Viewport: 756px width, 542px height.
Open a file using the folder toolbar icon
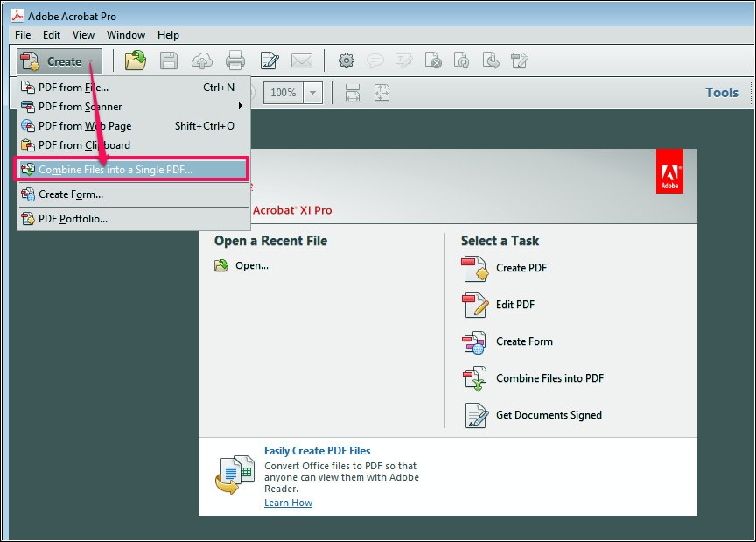tap(135, 60)
